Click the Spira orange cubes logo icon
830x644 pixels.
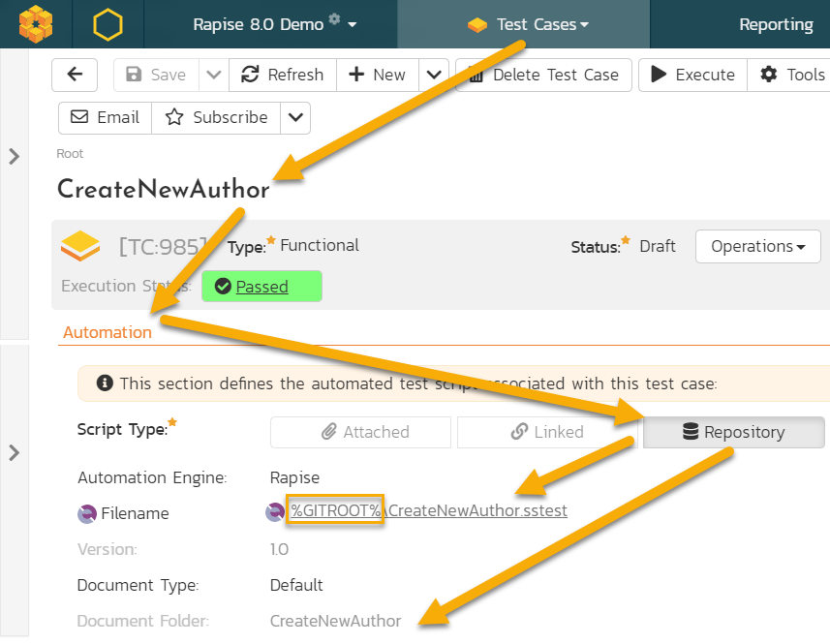click(36, 24)
